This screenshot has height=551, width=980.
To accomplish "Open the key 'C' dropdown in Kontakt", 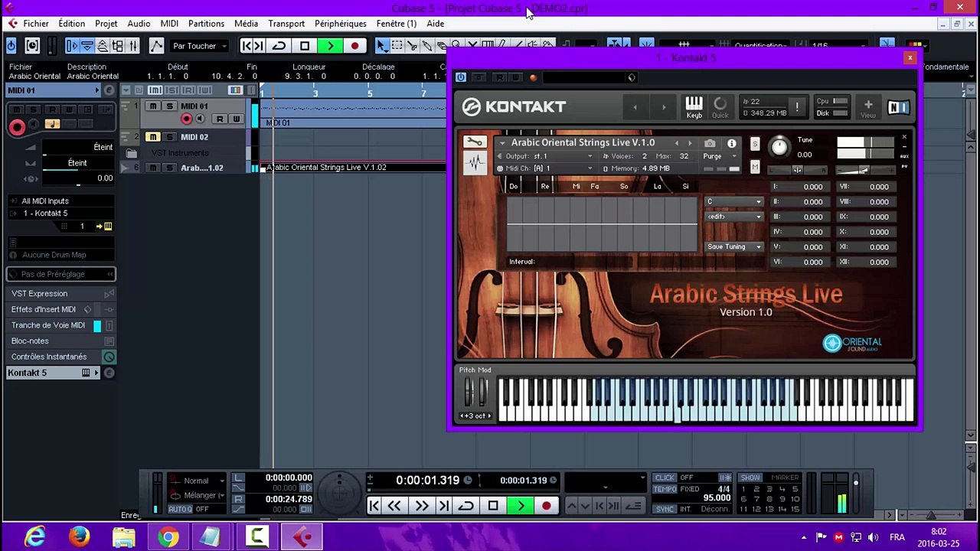I will coord(734,202).
